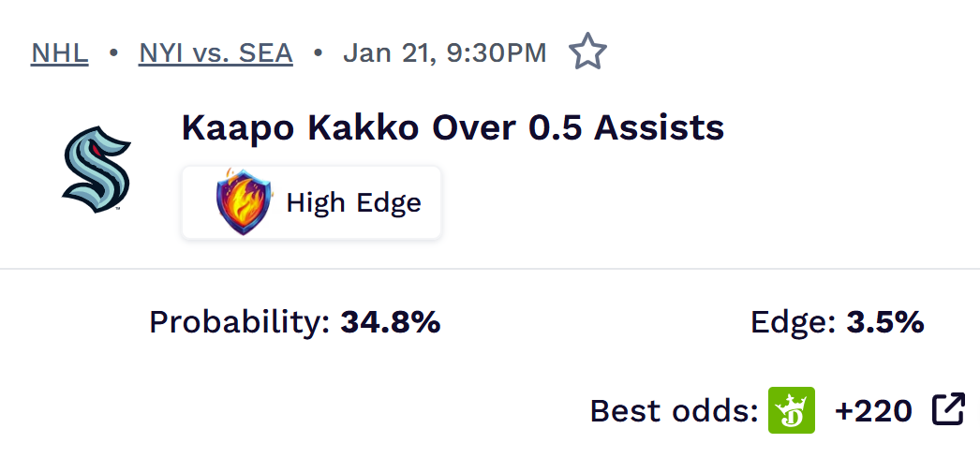Click the horizontal divider above Probability

tap(490, 269)
